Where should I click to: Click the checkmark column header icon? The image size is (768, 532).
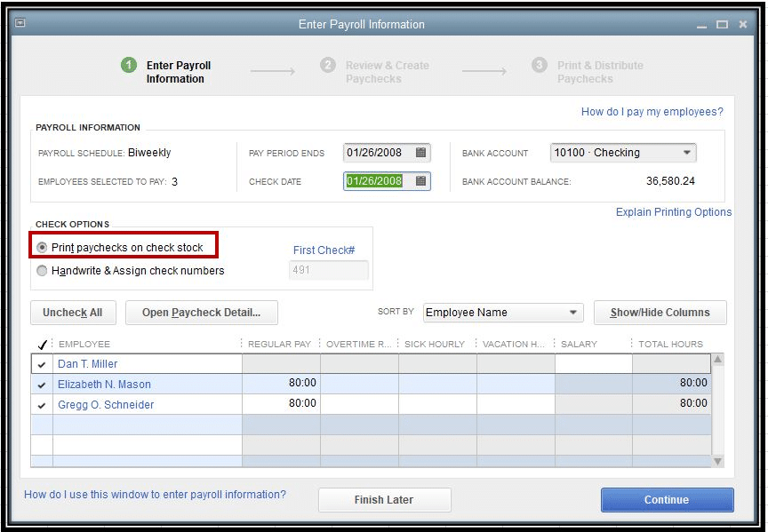41,345
